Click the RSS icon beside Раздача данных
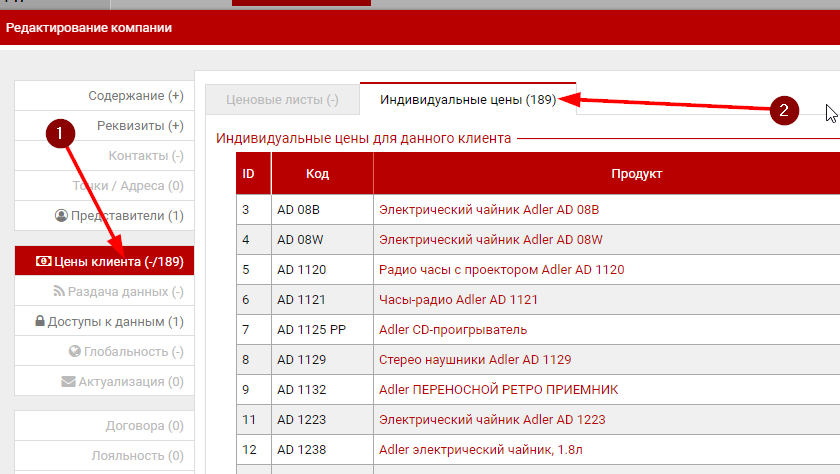Viewport: 840px width, 474px height. [59, 292]
